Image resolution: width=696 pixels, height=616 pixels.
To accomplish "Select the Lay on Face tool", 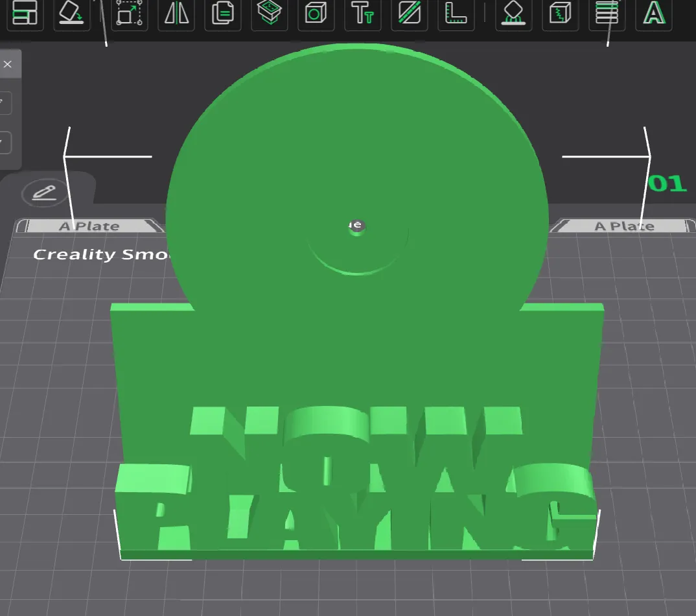I will [71, 14].
